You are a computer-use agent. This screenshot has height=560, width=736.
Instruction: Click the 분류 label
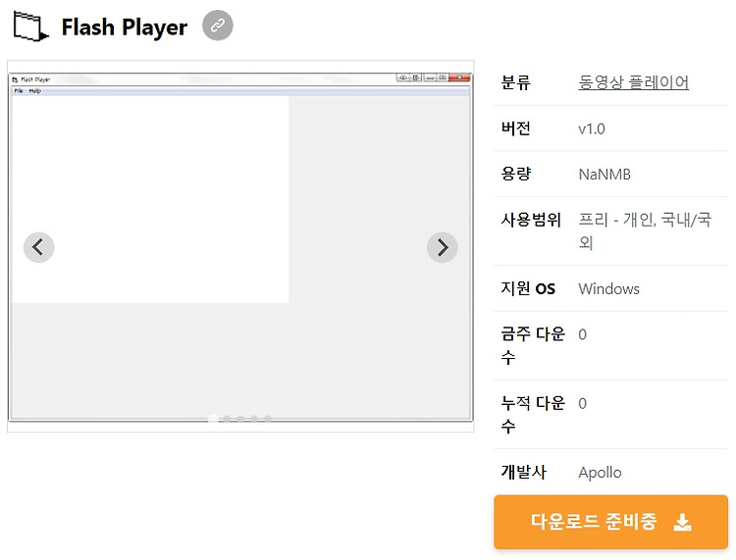(x=516, y=82)
